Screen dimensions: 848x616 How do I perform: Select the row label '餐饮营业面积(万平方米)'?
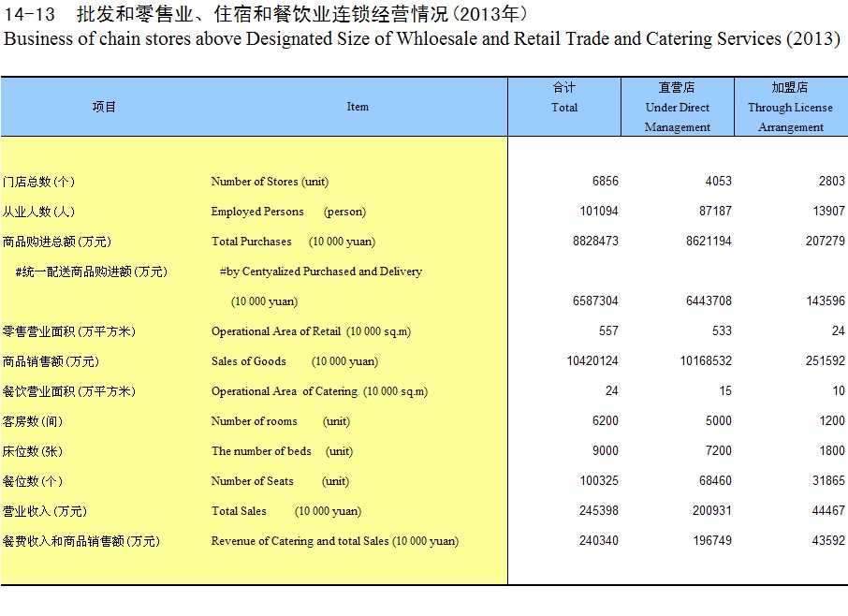pos(68,391)
